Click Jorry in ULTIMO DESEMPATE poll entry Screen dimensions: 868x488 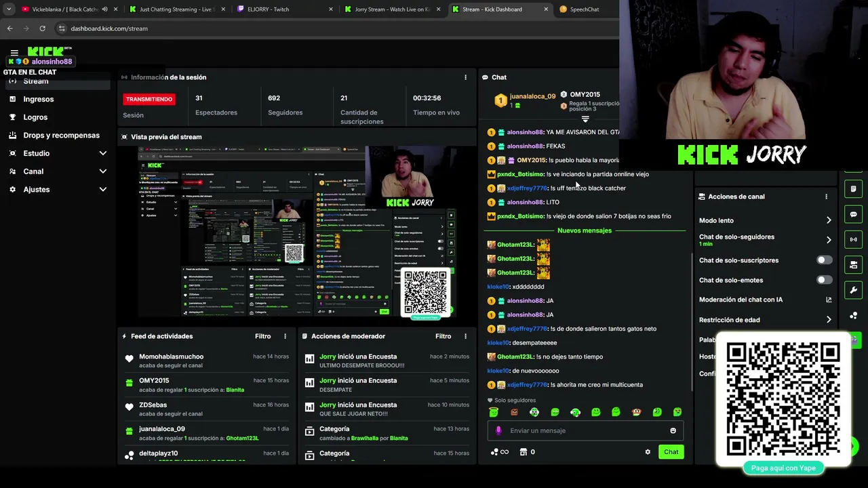(328, 357)
